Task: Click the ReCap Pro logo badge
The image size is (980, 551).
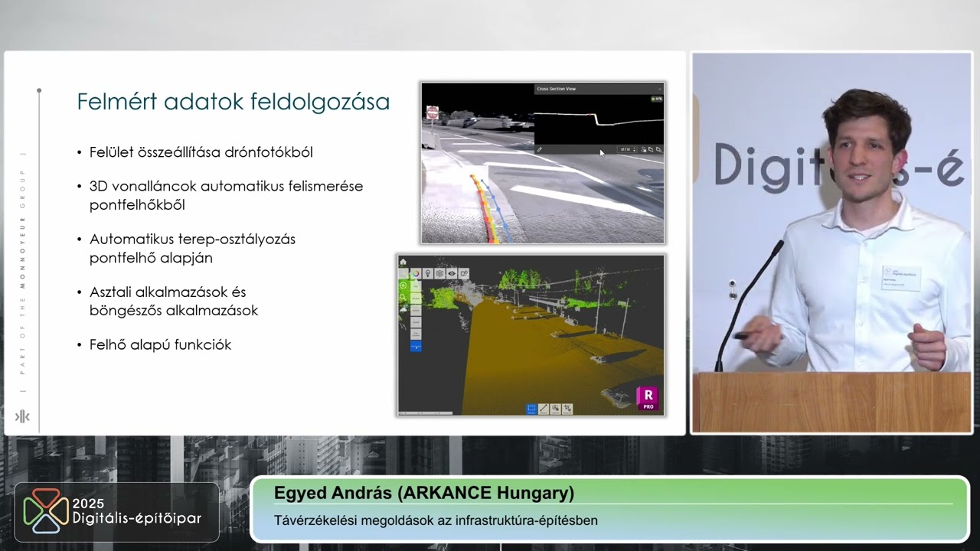Action: [x=648, y=399]
